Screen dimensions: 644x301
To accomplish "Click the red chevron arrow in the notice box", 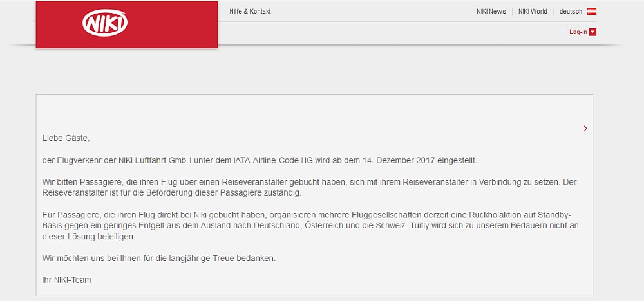I will (585, 129).
